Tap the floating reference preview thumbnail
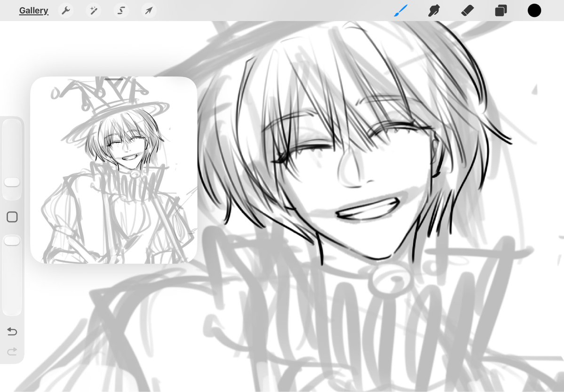Viewport: 564px width, 392px height. point(114,171)
